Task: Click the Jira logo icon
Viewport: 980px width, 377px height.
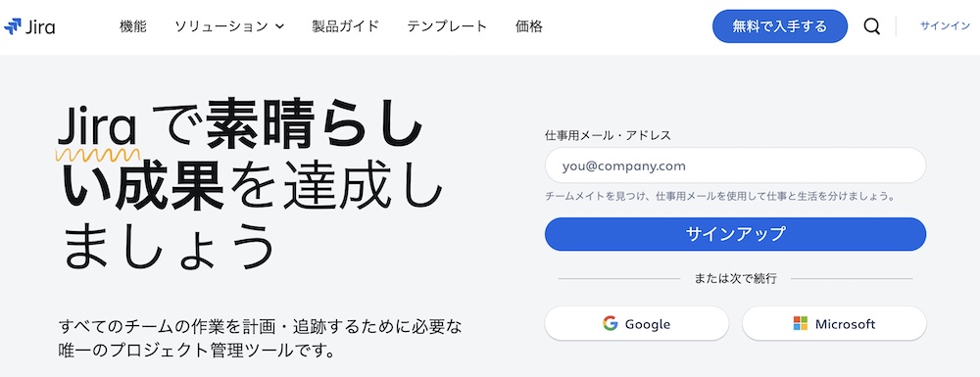Action: (12, 26)
